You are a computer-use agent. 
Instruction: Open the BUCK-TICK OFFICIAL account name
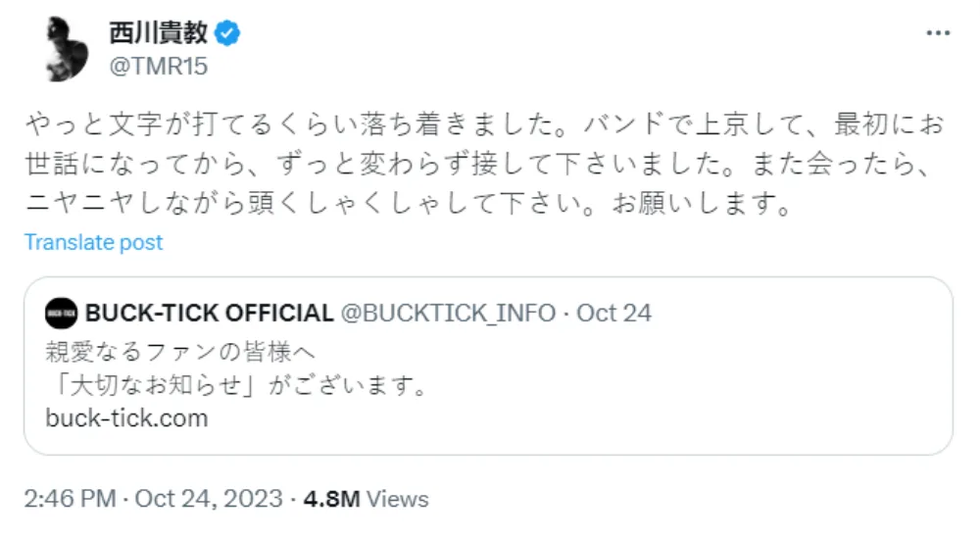pyautogui.click(x=210, y=314)
